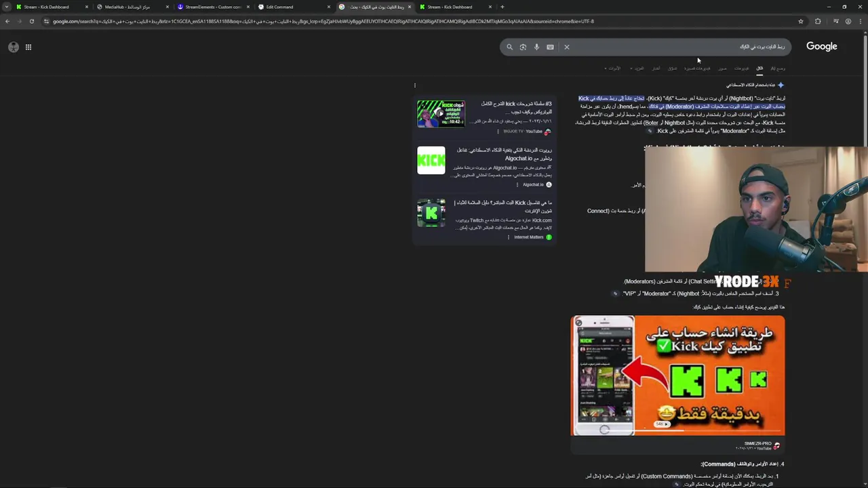This screenshot has width=868, height=488.
Task: Open Google Lens image search icon
Action: point(523,47)
